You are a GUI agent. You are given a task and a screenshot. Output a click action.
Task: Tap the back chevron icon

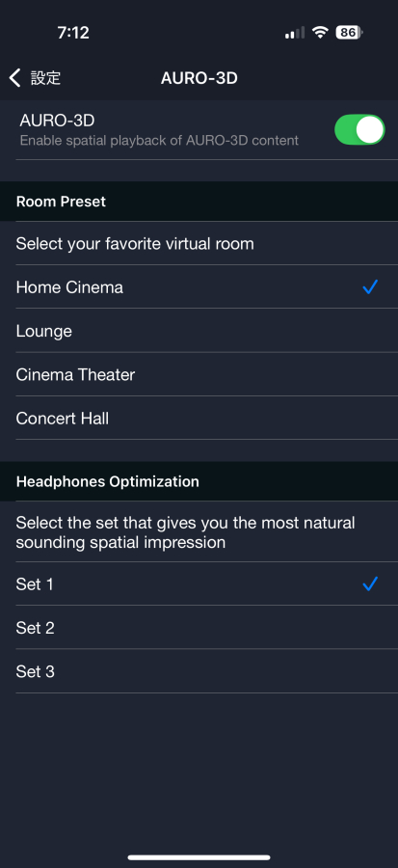tap(14, 78)
